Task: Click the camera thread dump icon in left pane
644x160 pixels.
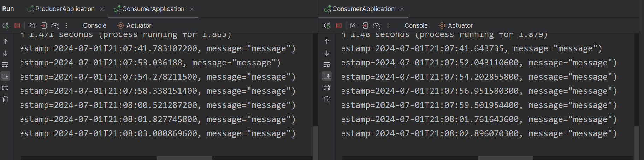Action: tap(32, 25)
